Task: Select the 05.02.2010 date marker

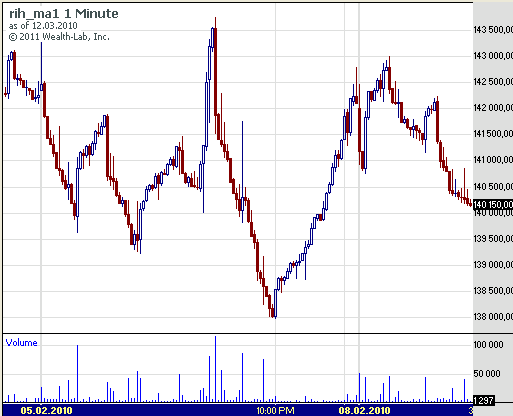Action: (x=46, y=410)
